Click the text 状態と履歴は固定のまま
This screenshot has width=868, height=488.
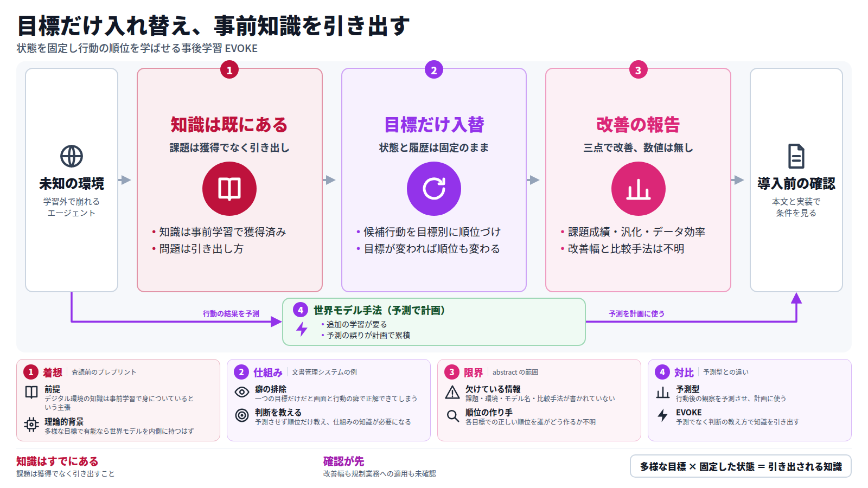pyautogui.click(x=434, y=147)
